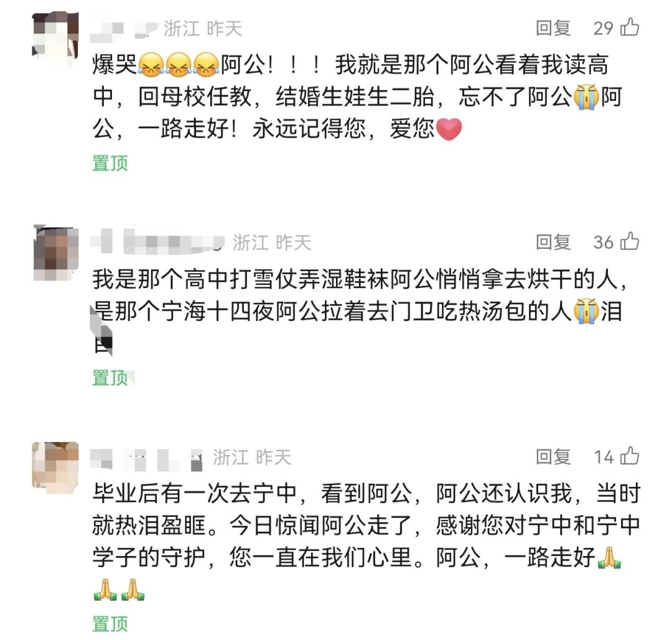Screen dimensions: 672x640
Task: Pin the first comment with 置顶
Action: pyautogui.click(x=110, y=163)
